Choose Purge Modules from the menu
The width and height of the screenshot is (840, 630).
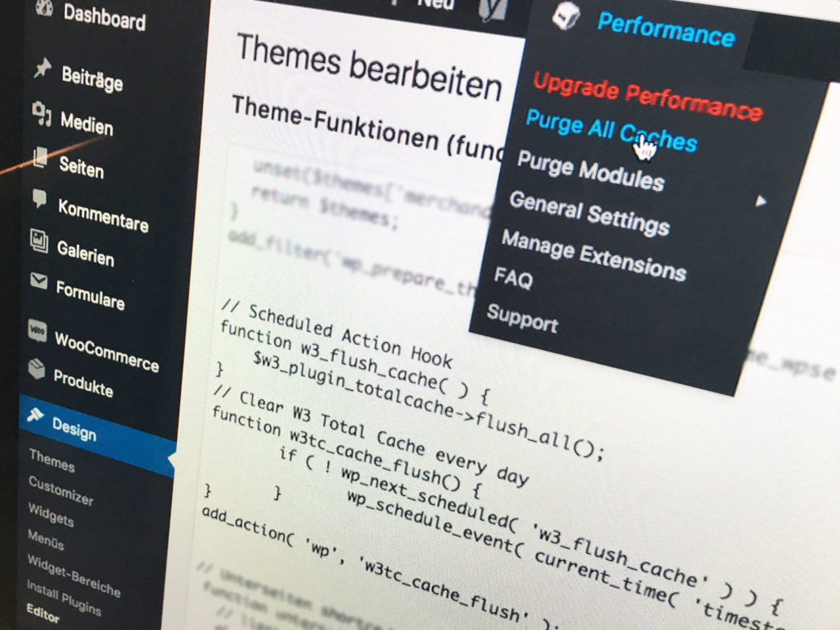[x=590, y=171]
